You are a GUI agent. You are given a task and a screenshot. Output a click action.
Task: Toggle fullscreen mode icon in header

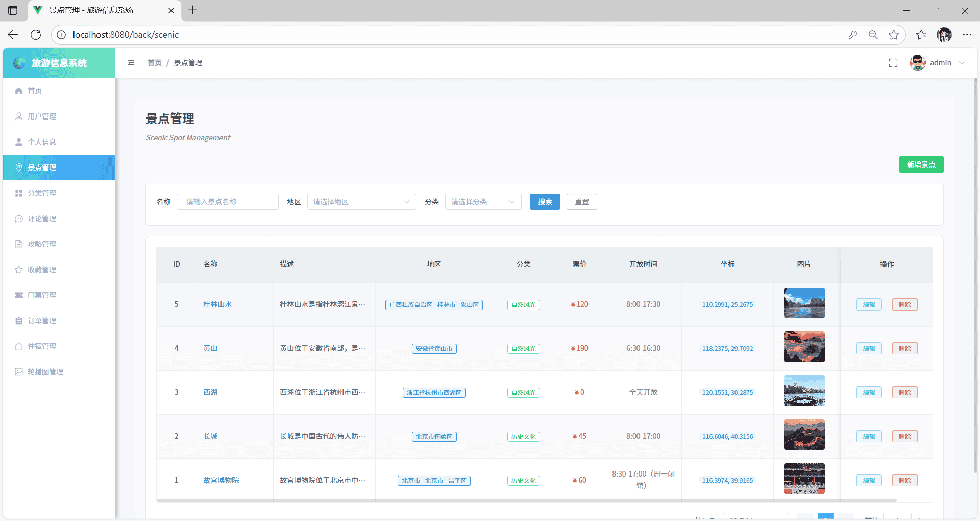pos(893,63)
